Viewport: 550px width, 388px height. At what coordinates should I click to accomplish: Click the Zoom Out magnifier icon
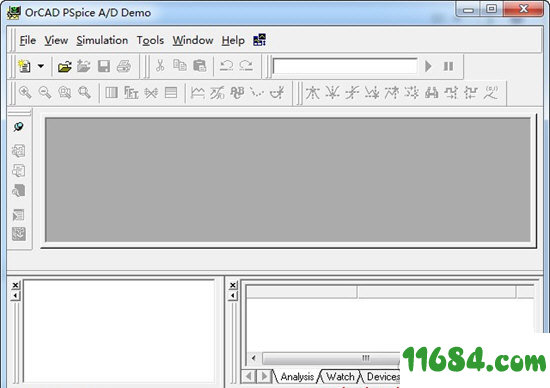[x=45, y=93]
